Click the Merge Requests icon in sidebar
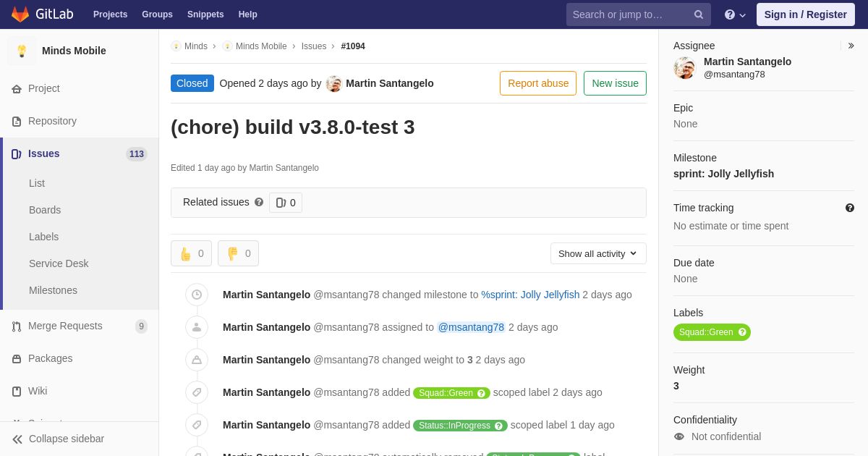 tap(17, 326)
